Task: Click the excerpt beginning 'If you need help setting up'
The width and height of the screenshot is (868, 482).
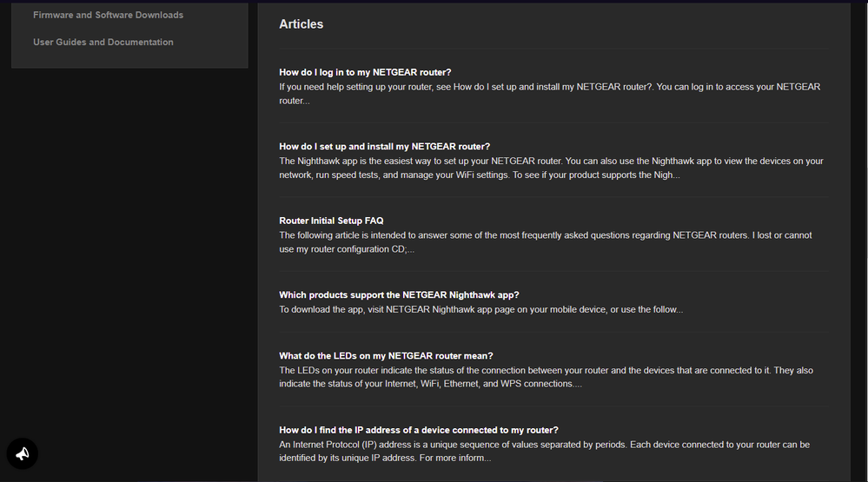Action: coord(549,87)
